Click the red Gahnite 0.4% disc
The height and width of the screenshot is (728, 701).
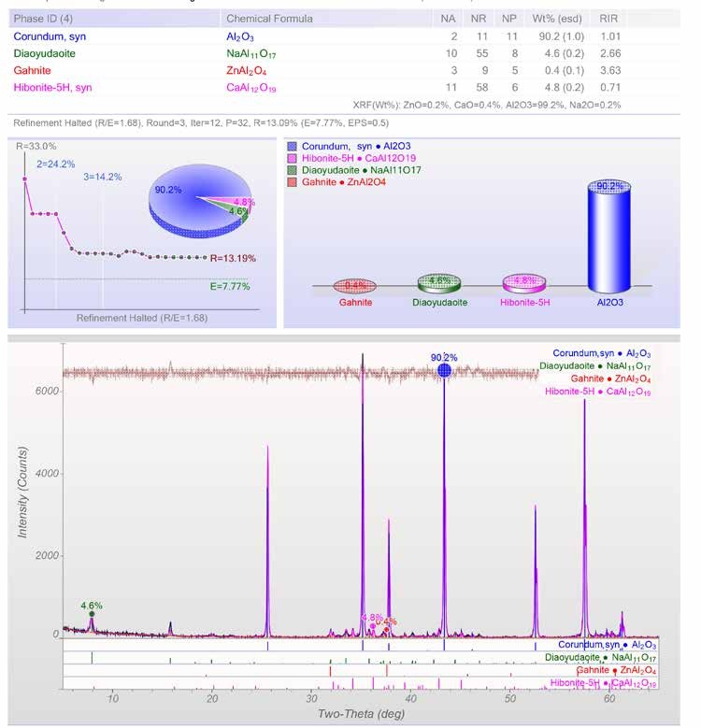[355, 286]
